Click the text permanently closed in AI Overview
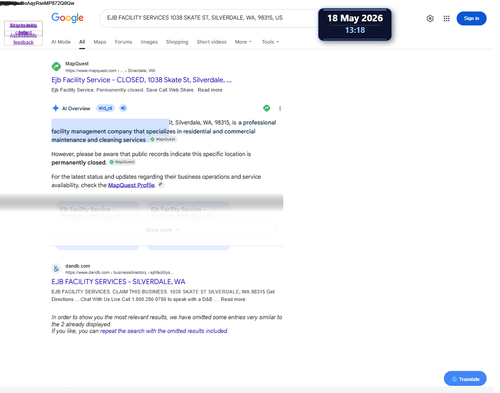This screenshot has height=393, width=500. point(78,163)
